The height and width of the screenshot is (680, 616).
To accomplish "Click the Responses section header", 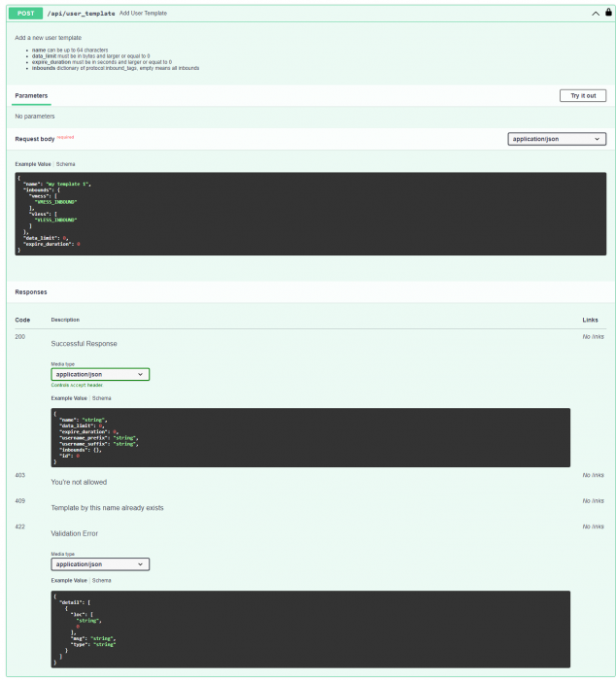I will [x=31, y=291].
